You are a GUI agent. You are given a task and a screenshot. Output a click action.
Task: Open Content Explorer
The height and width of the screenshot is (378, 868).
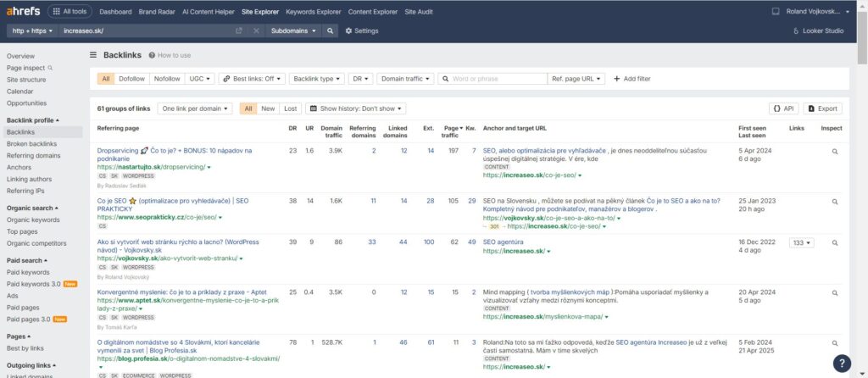[373, 12]
